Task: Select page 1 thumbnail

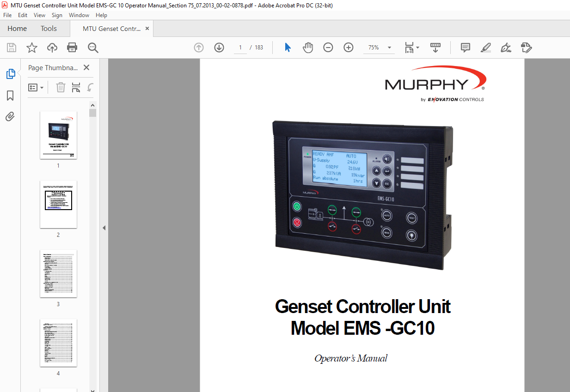Action: (x=58, y=135)
